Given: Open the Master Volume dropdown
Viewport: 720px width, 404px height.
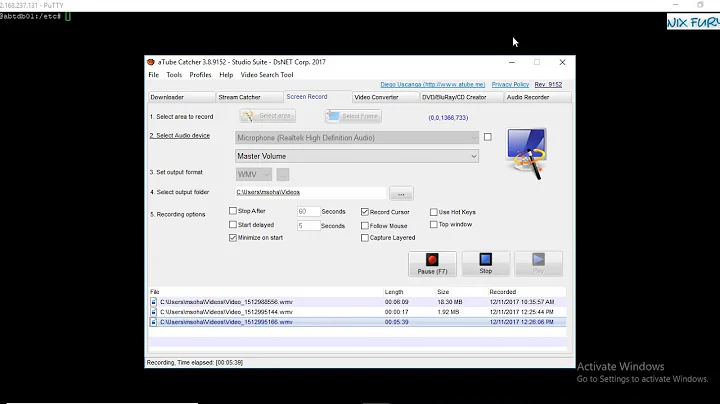Looking at the screenshot, I should pyautogui.click(x=357, y=156).
